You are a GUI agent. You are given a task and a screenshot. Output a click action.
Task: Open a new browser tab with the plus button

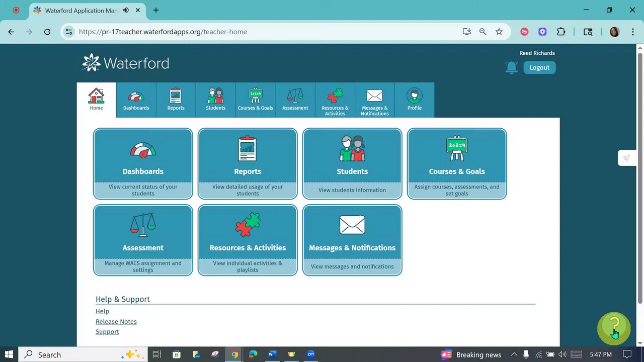[x=156, y=10]
